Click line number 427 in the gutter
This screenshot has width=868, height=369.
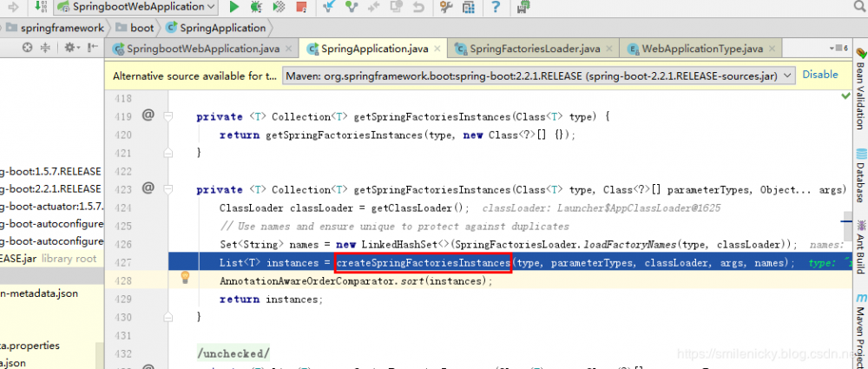pos(122,262)
